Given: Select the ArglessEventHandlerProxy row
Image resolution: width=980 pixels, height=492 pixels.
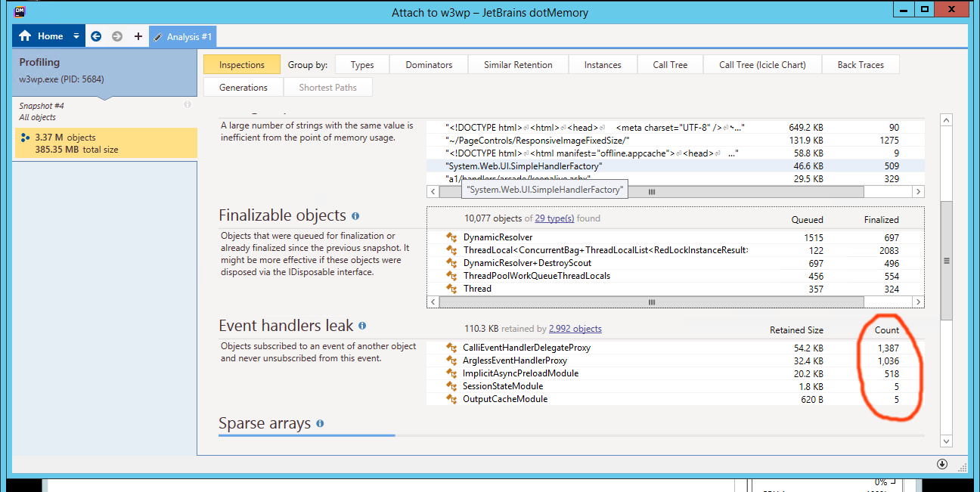Looking at the screenshot, I should point(675,360).
